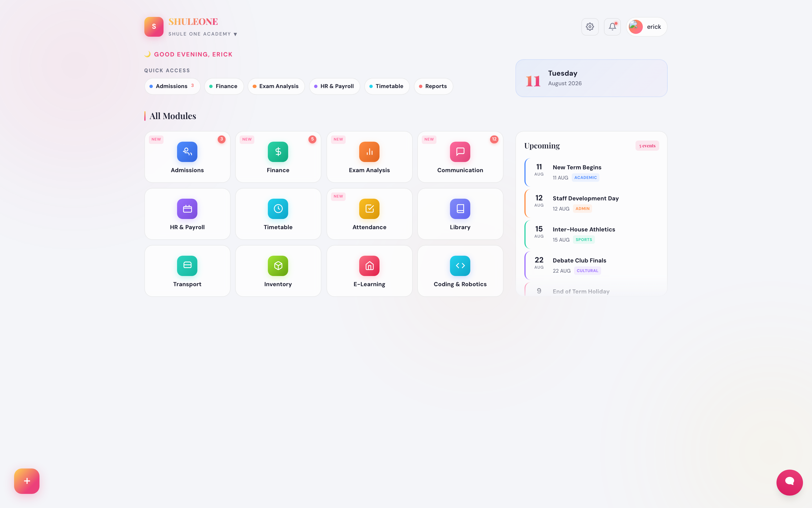Click the Library card label
812x508 pixels.
point(460,227)
